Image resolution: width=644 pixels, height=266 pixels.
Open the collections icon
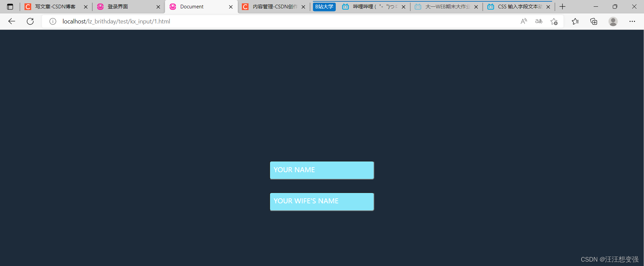[x=594, y=21]
